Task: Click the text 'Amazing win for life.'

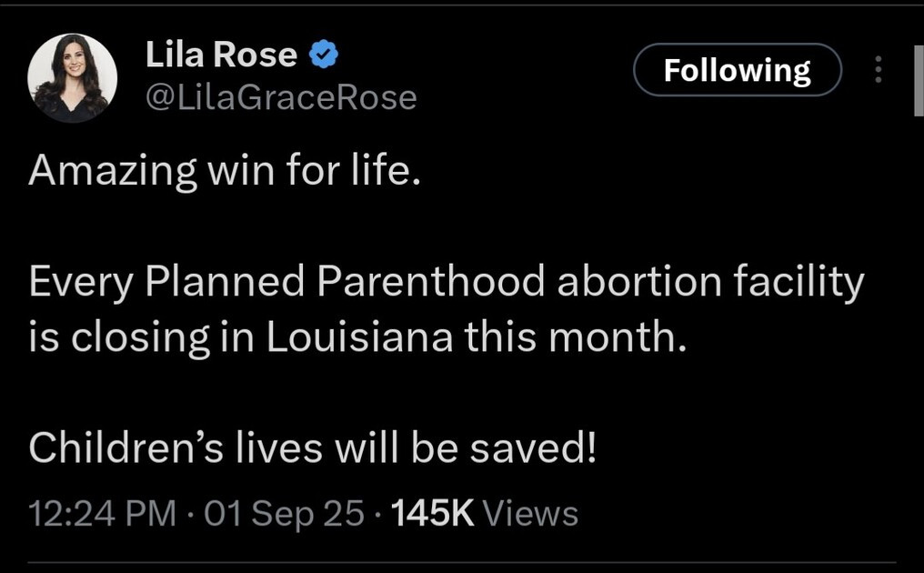Action: pyautogui.click(x=225, y=170)
